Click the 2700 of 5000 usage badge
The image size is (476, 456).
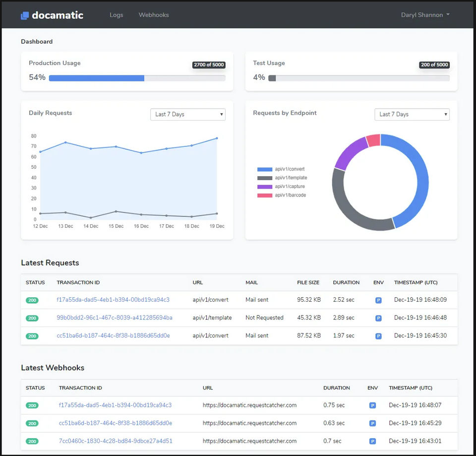(209, 65)
